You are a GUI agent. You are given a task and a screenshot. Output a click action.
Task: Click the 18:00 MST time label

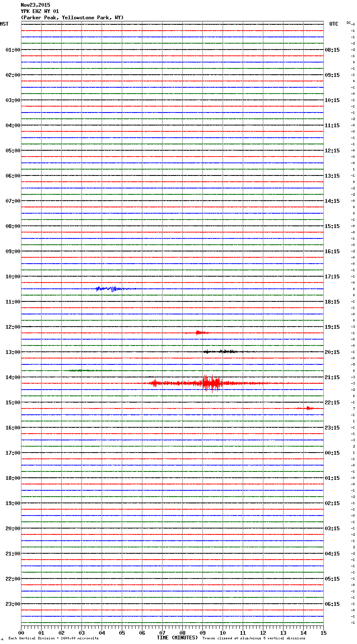13,478
